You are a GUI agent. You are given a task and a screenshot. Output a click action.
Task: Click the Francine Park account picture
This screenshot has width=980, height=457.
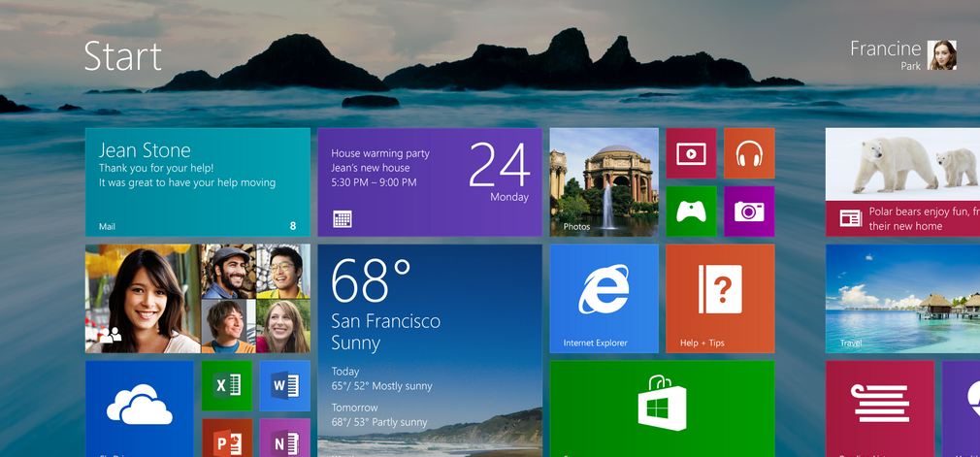(941, 55)
